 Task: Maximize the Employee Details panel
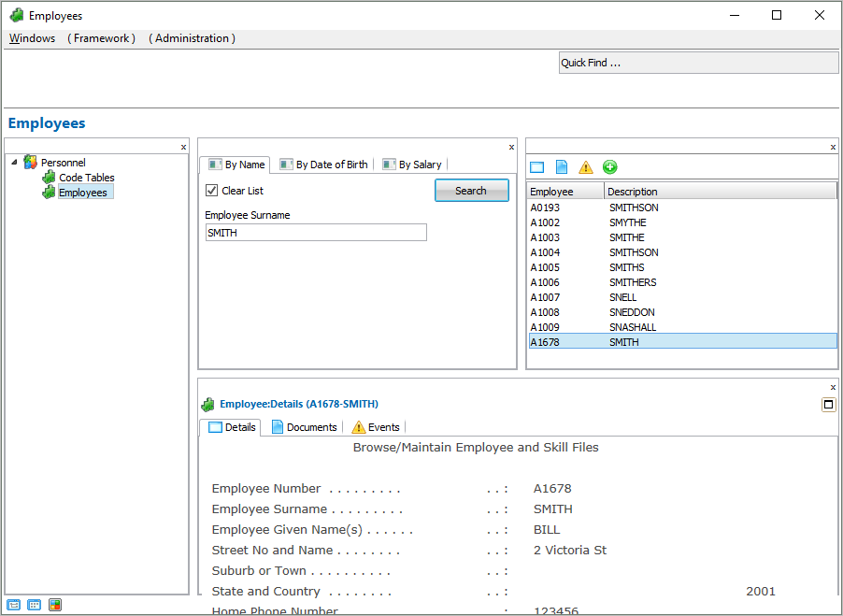tap(828, 405)
